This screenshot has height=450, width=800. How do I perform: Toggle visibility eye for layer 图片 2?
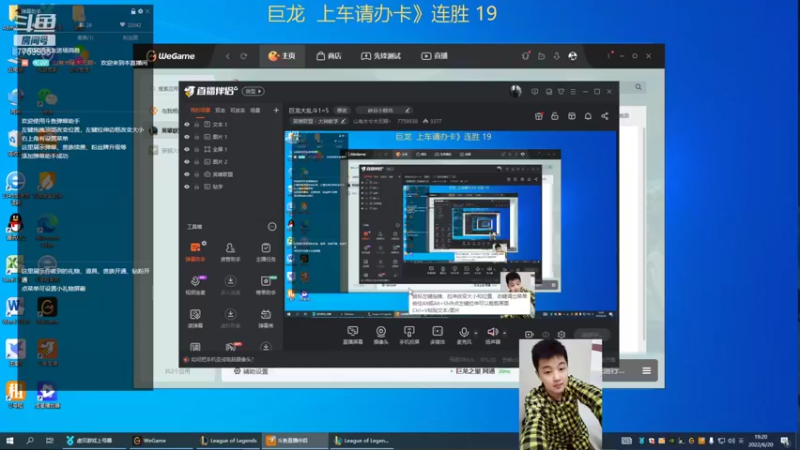click(187, 162)
